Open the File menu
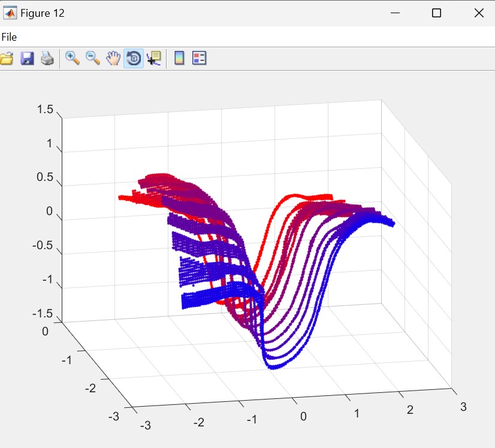The height and width of the screenshot is (448, 495). pos(9,37)
